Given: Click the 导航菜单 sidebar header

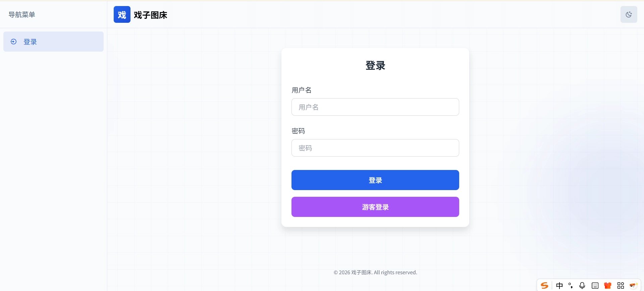Looking at the screenshot, I should pos(22,14).
